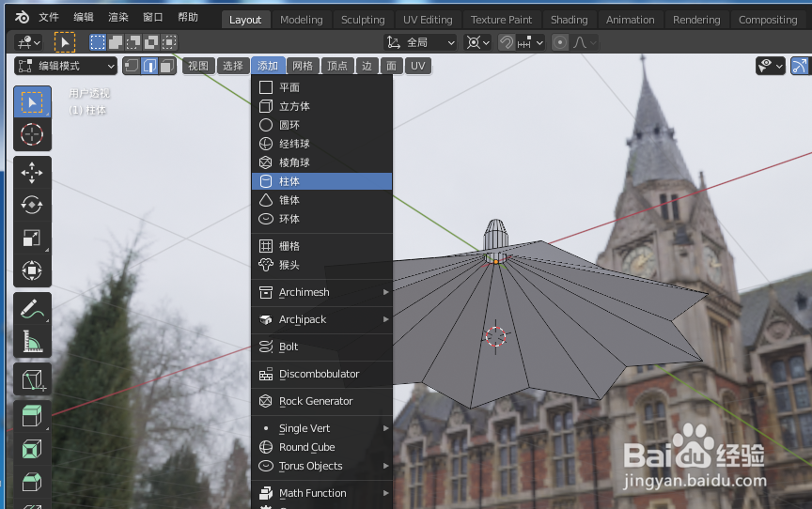
Task: Toggle snapping magnet
Action: click(x=506, y=42)
